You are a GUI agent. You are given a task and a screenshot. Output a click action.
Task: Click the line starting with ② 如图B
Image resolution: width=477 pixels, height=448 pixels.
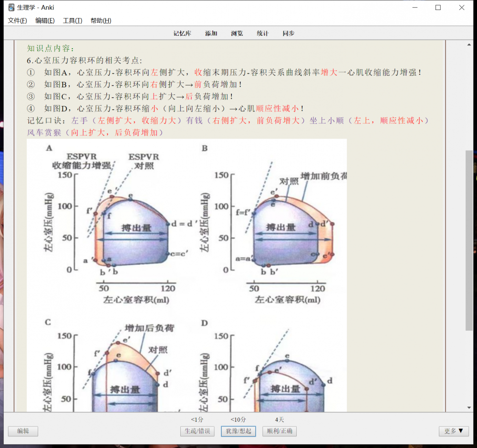tap(135, 84)
